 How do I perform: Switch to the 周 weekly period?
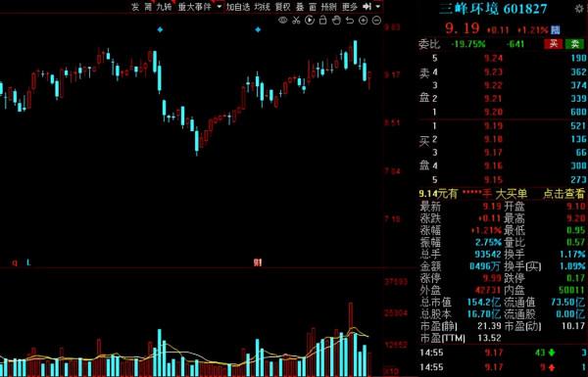pyautogui.click(x=149, y=7)
